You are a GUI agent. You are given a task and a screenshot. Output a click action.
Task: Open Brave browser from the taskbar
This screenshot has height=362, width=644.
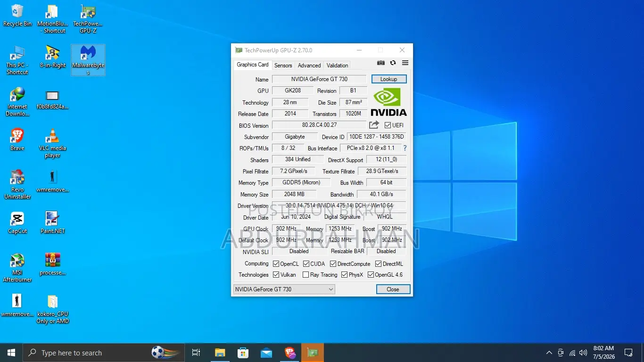tap(289, 353)
